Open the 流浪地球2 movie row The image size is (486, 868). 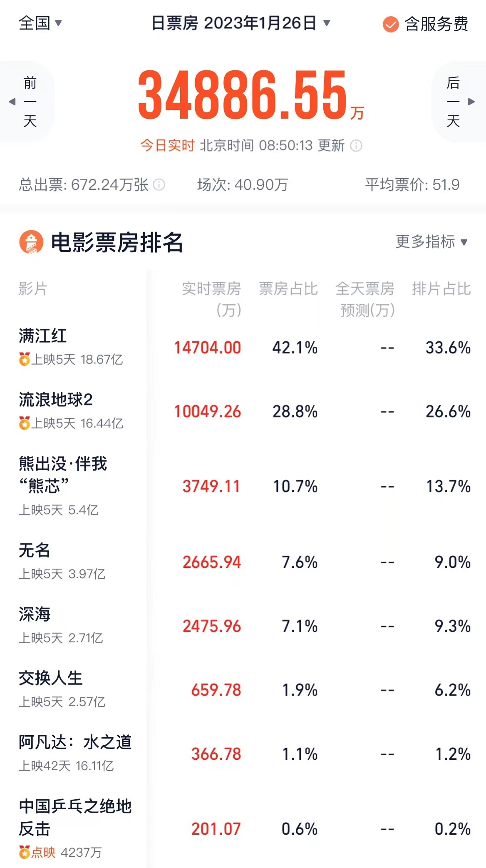click(55, 400)
